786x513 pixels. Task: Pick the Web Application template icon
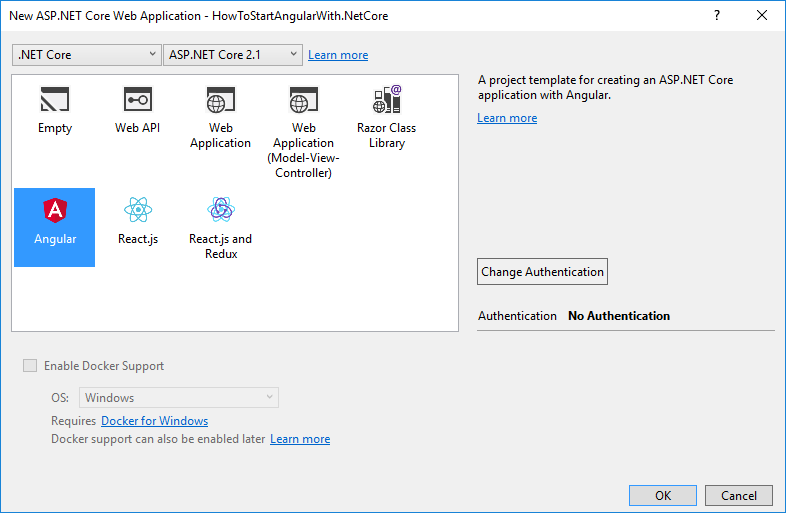coord(221,99)
